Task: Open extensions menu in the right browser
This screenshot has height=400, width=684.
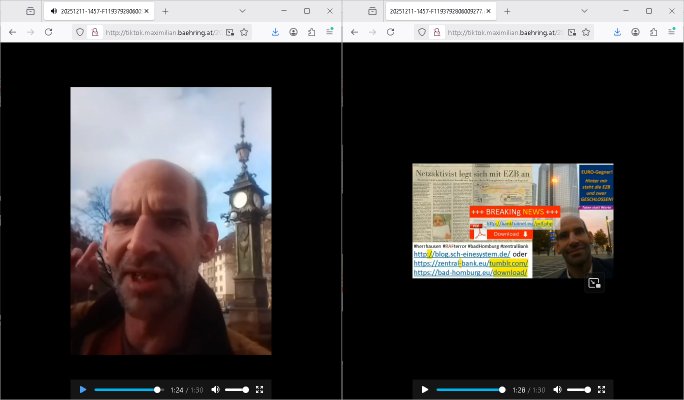Action: pos(653,32)
